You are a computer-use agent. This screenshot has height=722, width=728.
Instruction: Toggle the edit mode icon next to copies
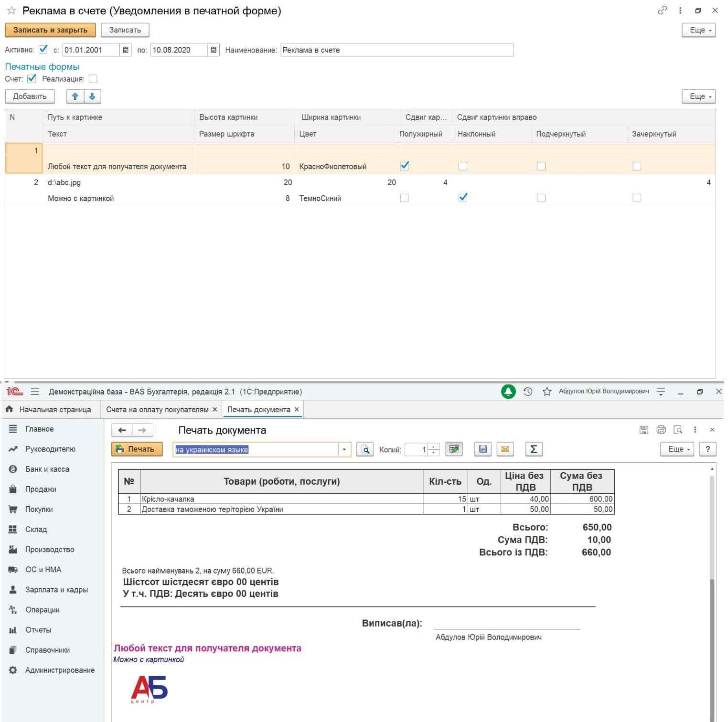(x=454, y=449)
